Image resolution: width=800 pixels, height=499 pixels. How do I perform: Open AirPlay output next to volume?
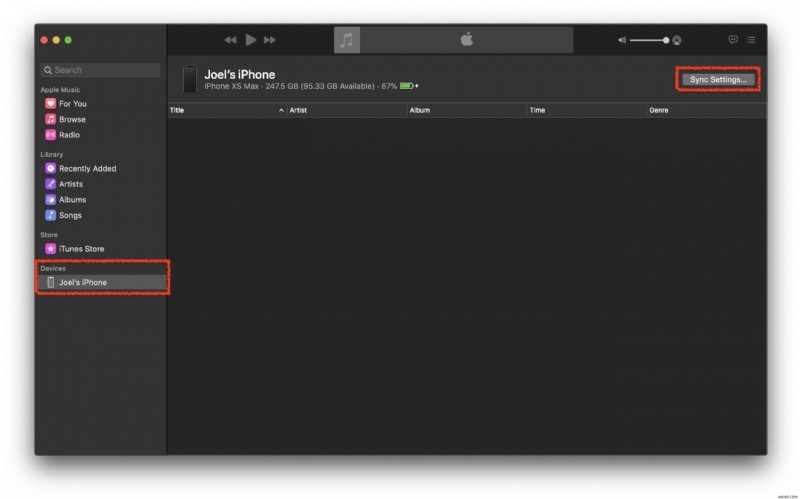pyautogui.click(x=677, y=40)
